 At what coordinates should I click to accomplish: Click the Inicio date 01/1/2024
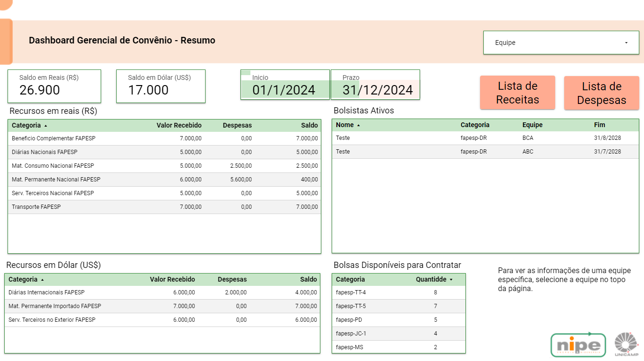284,90
